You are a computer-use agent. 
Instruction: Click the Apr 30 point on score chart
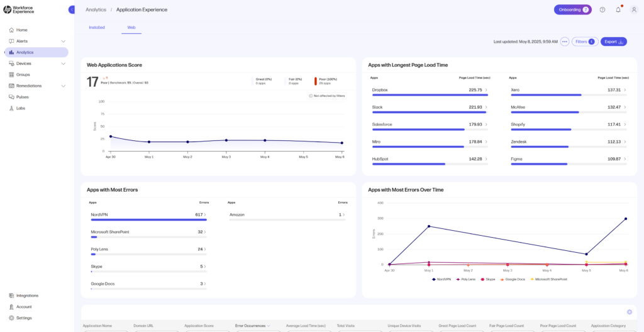point(111,136)
